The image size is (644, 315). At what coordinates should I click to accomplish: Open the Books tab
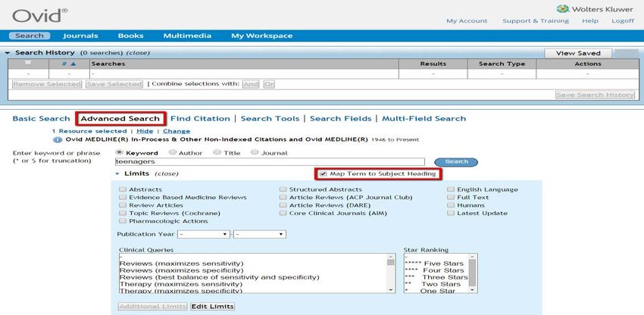tap(130, 36)
